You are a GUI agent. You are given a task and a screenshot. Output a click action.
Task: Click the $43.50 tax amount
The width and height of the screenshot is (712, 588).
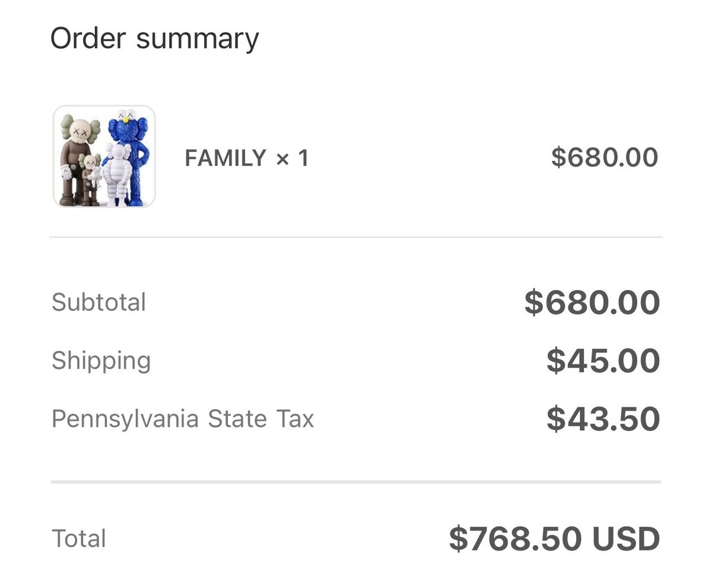(603, 419)
